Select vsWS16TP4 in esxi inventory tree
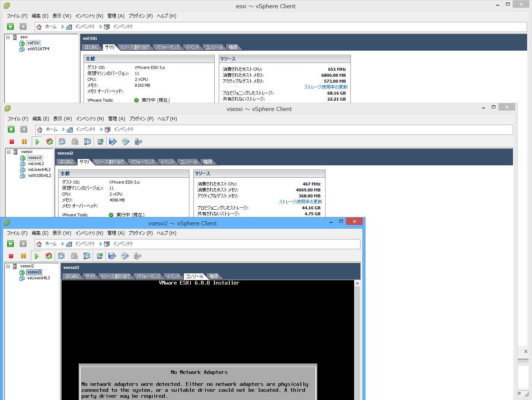 click(38, 49)
